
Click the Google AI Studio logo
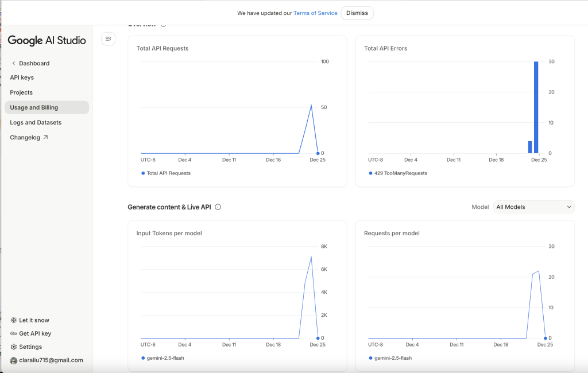47,40
